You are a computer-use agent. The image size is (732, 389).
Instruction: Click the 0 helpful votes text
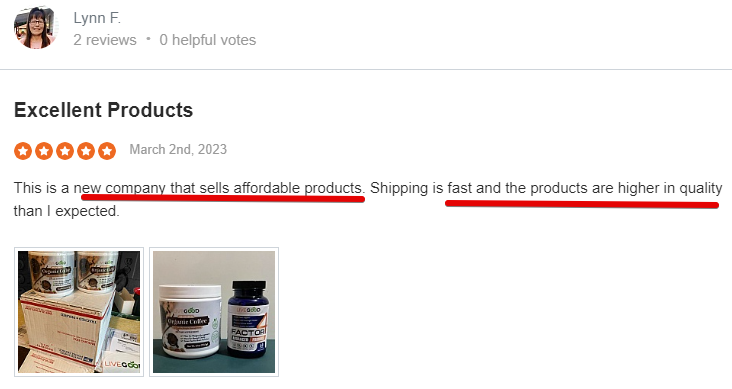(x=208, y=40)
